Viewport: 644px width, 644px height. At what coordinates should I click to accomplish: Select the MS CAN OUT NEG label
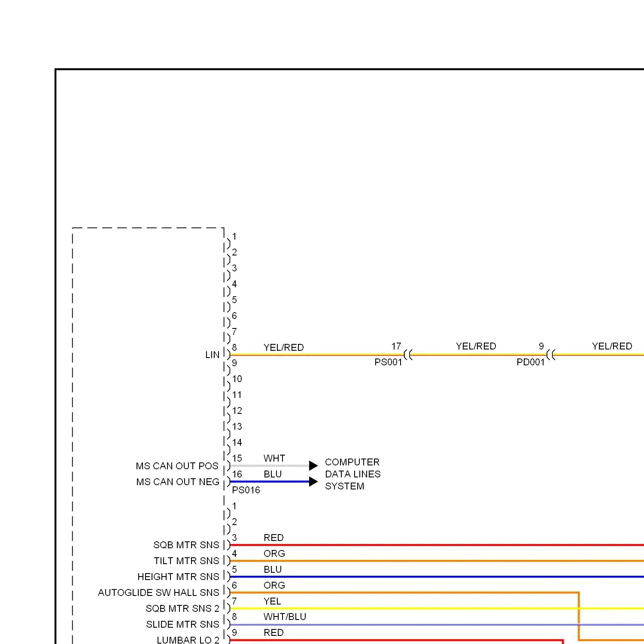pos(178,482)
